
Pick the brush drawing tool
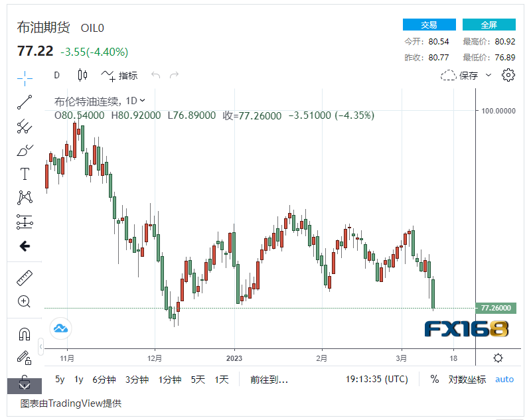25,150
